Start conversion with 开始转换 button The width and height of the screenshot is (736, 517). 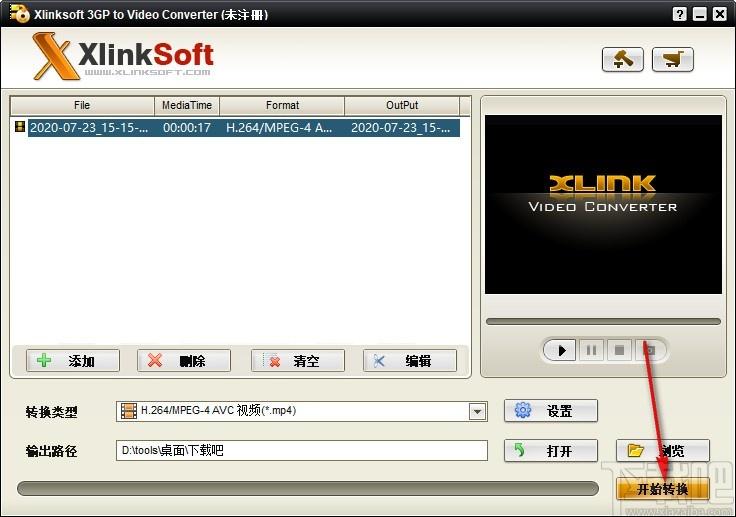[x=663, y=489]
